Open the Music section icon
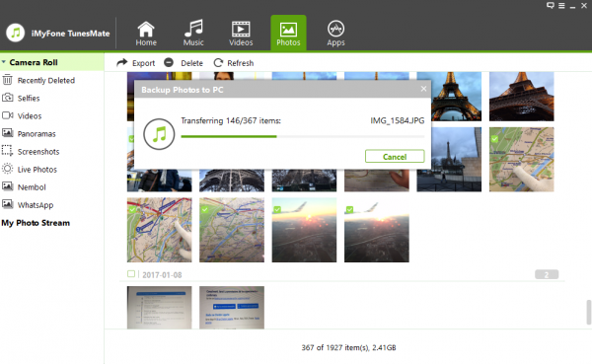 click(x=193, y=28)
